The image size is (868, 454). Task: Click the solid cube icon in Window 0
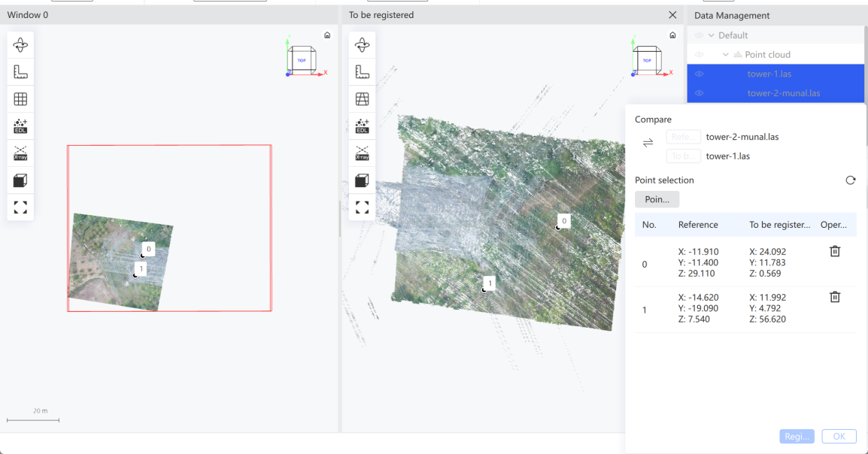point(20,180)
